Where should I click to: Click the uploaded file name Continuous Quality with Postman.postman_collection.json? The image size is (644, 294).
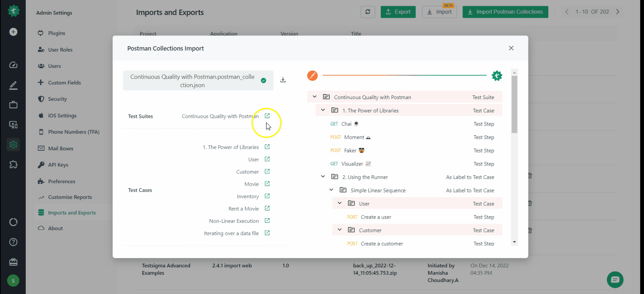coord(192,81)
